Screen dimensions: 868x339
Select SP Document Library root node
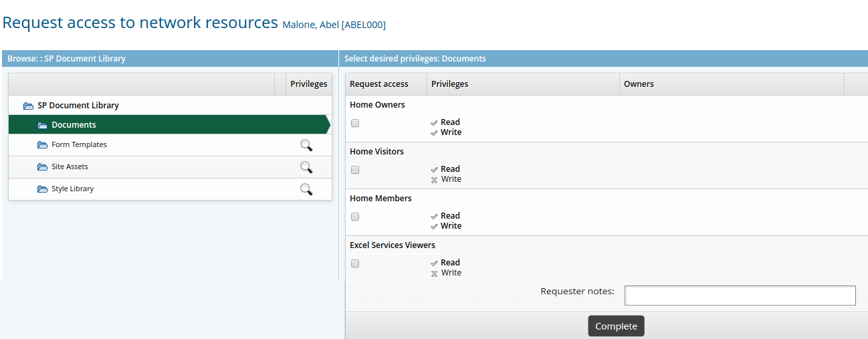[78, 106]
